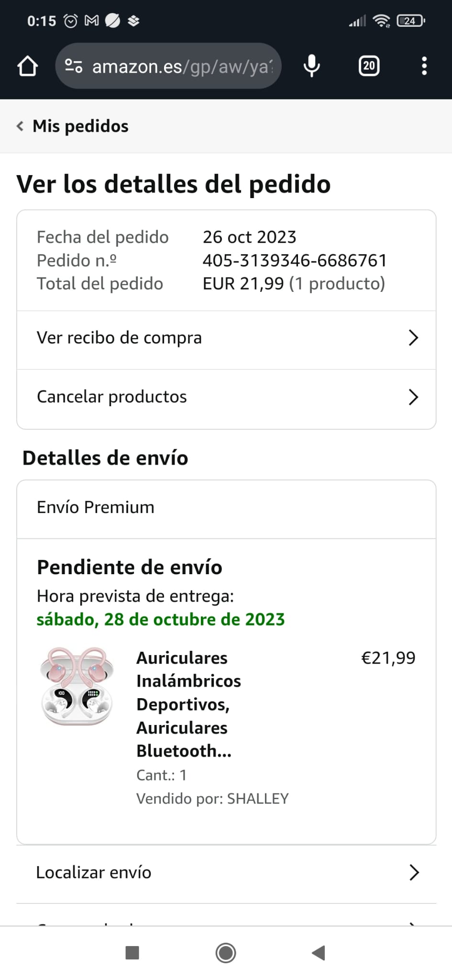The width and height of the screenshot is (452, 980).
Task: Expand the Cancelar productos chevron
Action: coord(413,397)
